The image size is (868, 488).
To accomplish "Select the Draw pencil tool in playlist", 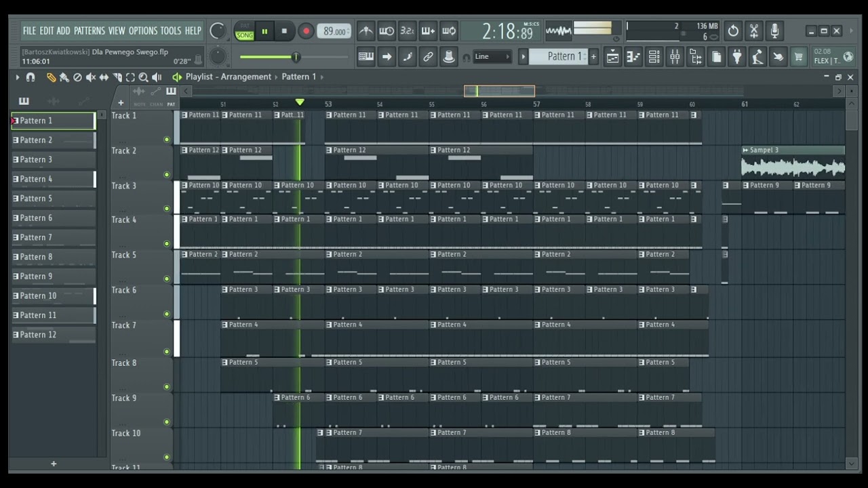I will point(51,77).
